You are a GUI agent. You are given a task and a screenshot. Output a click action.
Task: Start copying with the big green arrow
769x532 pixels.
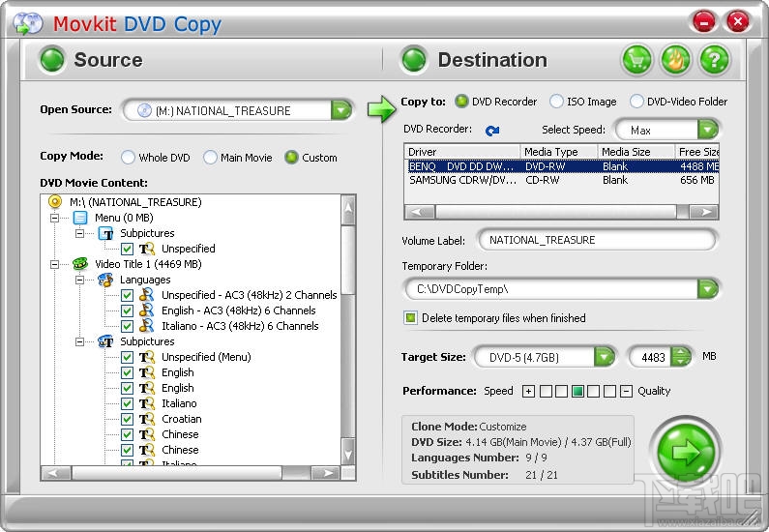685,452
